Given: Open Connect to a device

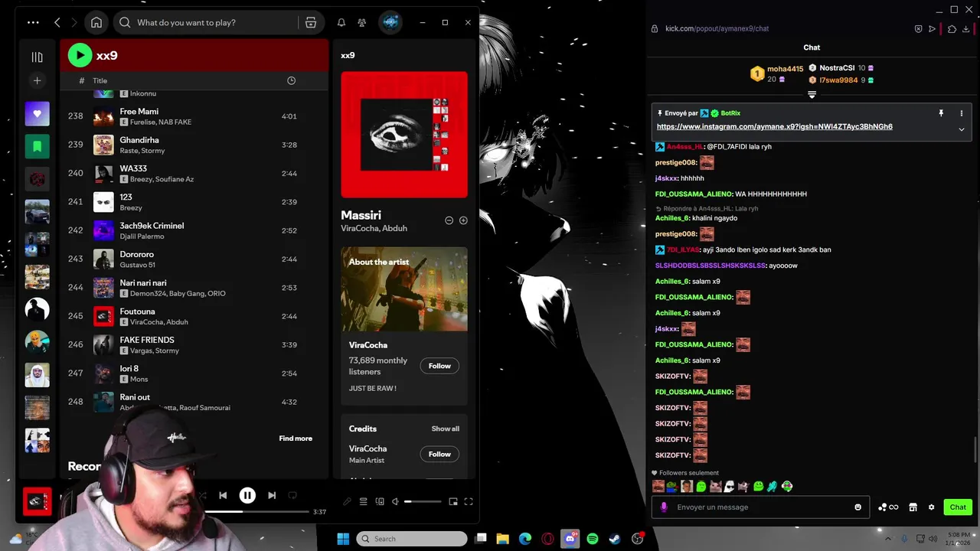Looking at the screenshot, I should point(380,502).
